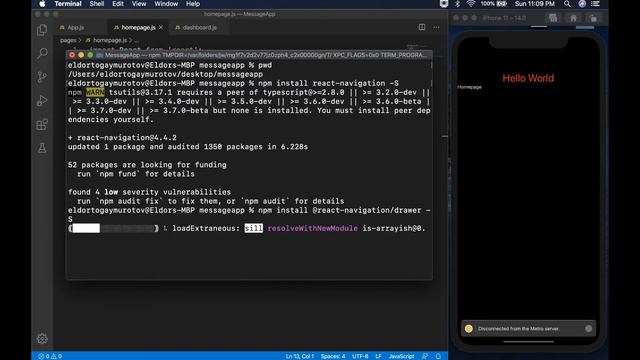The height and width of the screenshot is (360, 640).
Task: Click the simulator rotate icon
Action: pos(593,18)
